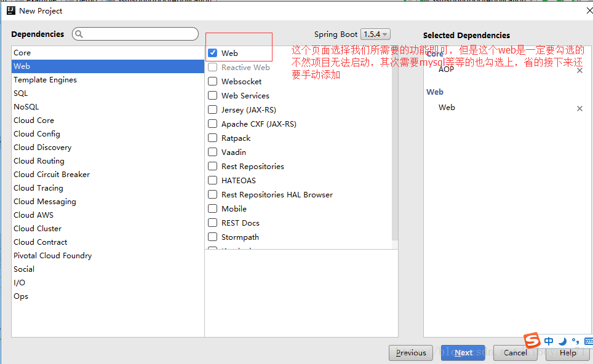Tick the Ratpack checkbox
The width and height of the screenshot is (593, 364).
pos(213,138)
